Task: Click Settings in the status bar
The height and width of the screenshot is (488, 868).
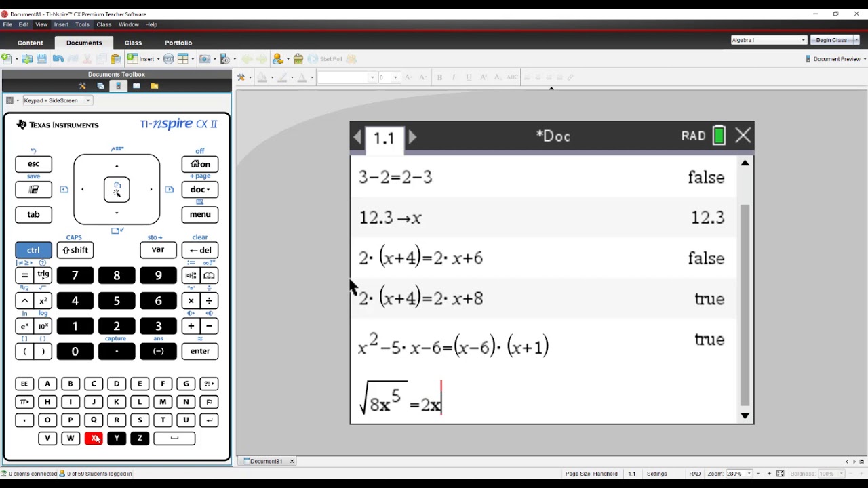Action: pos(656,474)
